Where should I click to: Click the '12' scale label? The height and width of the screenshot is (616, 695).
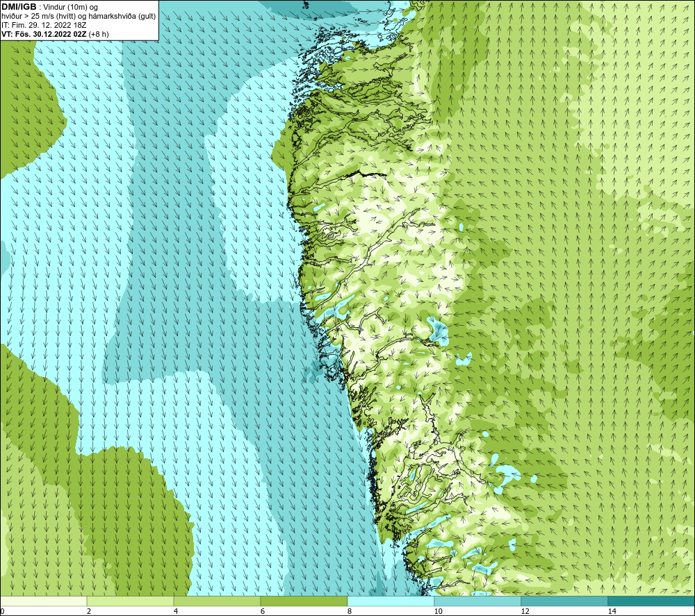click(x=525, y=612)
